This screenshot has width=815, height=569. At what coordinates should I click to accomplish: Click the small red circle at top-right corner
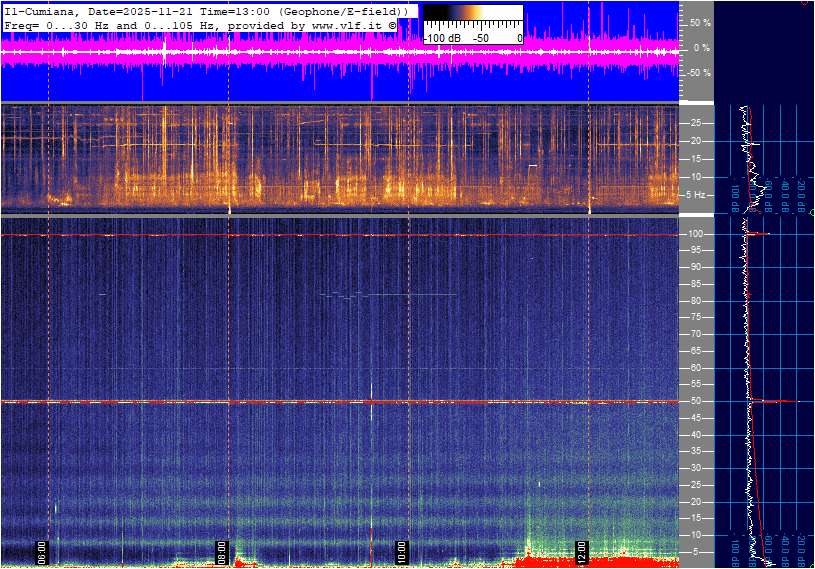tap(806, 3)
